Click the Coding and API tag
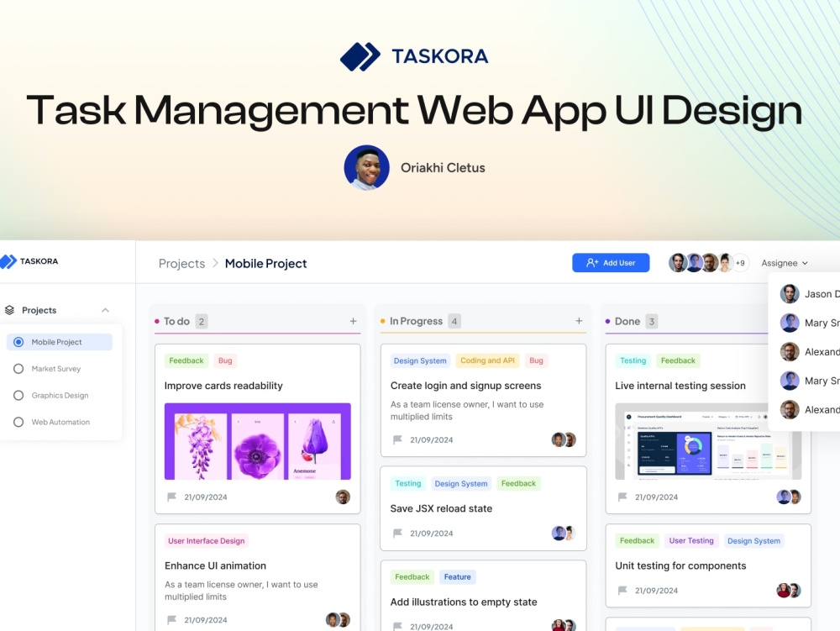This screenshot has width=840, height=631. point(487,360)
